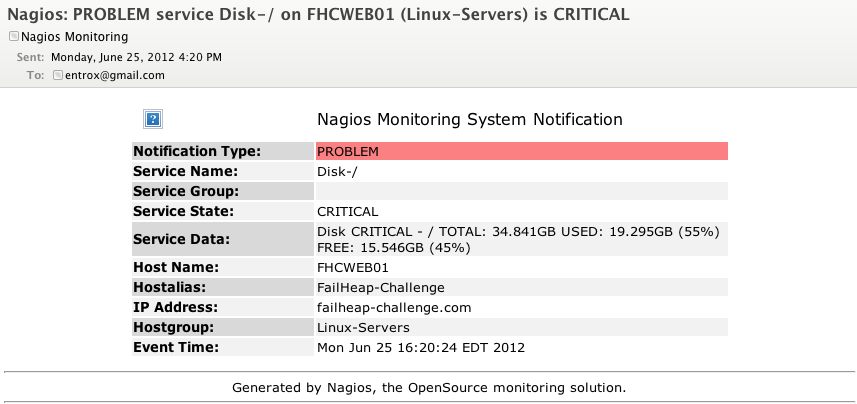Viewport: 857px width, 404px height.
Task: Click the empty Service Group value cell
Action: pyautogui.click(x=521, y=191)
